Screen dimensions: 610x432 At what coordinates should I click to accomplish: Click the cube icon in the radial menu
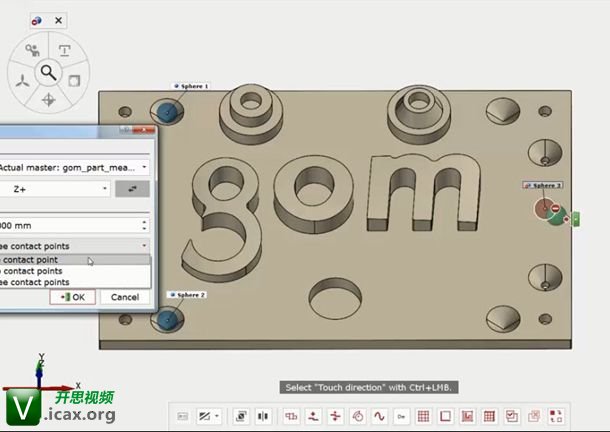74,80
